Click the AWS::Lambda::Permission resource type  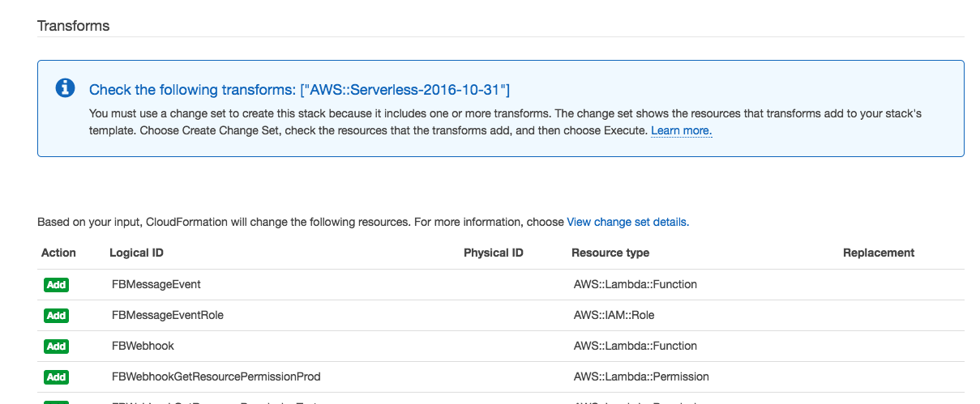[641, 376]
